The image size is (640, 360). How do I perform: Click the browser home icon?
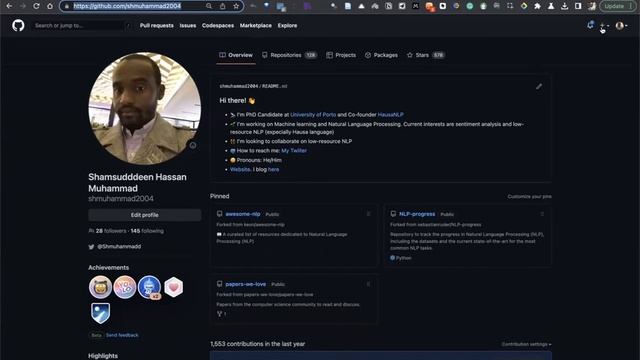tap(50, 6)
